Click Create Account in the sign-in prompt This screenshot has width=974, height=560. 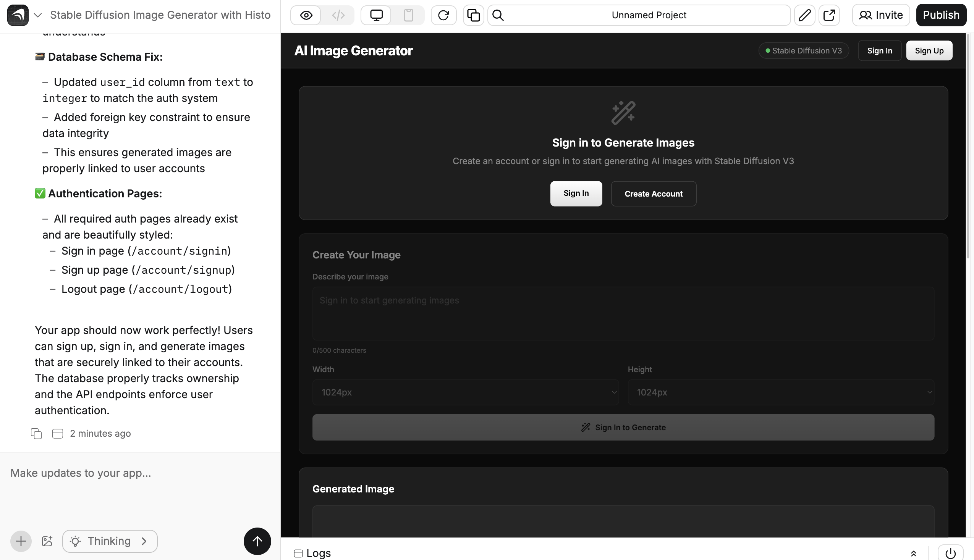click(654, 194)
